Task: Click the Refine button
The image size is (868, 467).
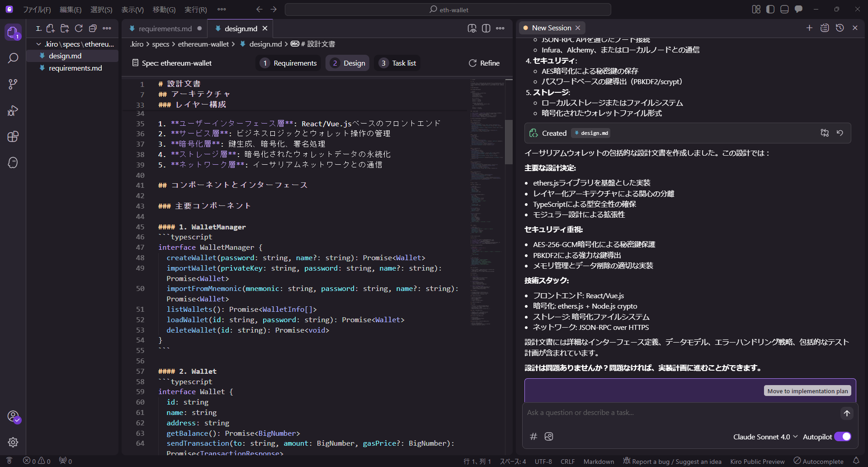Action: (x=484, y=63)
